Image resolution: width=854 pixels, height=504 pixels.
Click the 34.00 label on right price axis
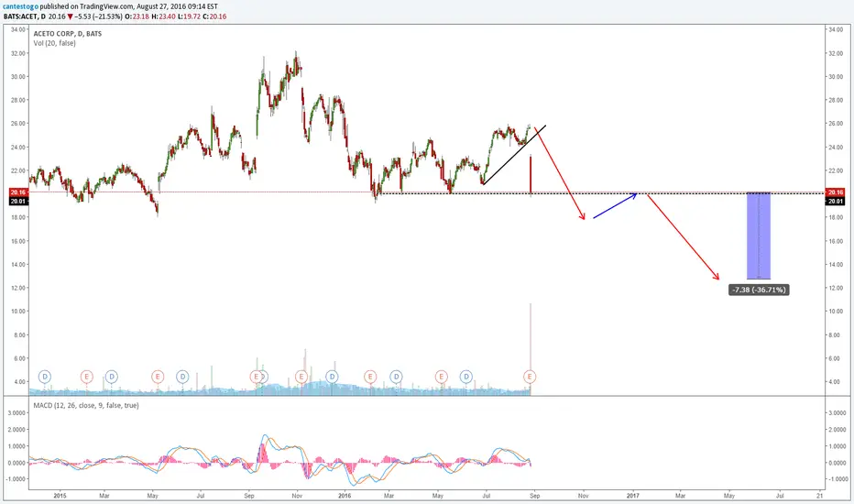836,29
